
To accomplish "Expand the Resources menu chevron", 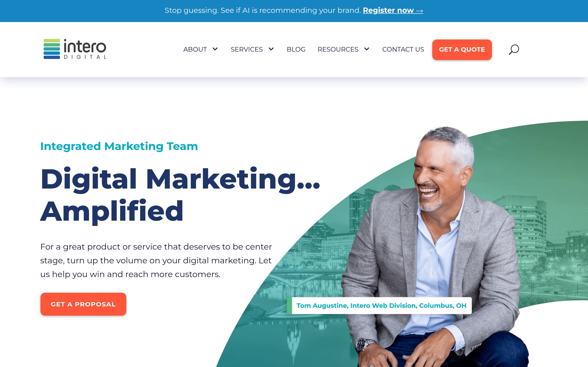I will tap(367, 49).
